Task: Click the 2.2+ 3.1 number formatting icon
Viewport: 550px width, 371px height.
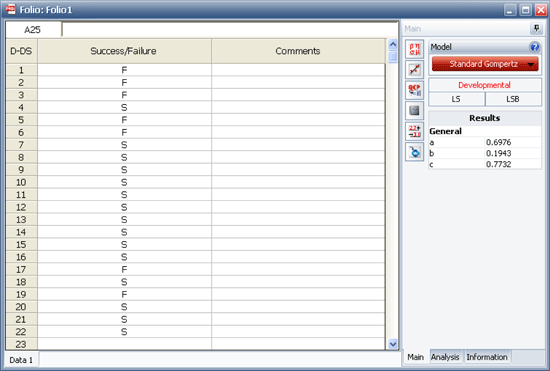Action: pos(414,131)
